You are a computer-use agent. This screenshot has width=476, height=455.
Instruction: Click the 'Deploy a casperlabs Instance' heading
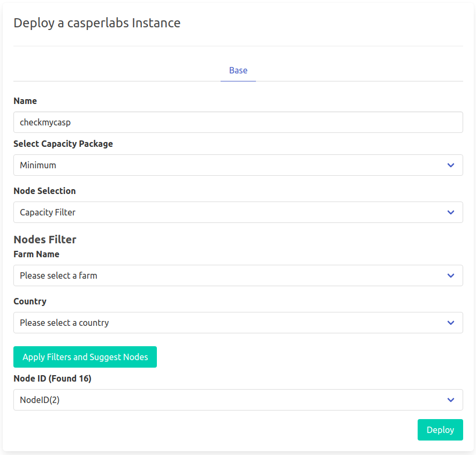[x=97, y=23]
